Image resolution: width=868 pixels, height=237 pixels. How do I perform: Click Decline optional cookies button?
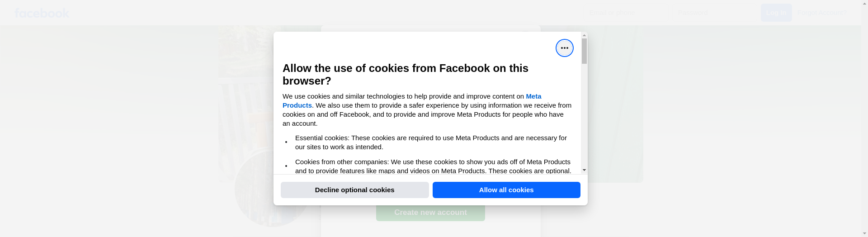pos(354,190)
